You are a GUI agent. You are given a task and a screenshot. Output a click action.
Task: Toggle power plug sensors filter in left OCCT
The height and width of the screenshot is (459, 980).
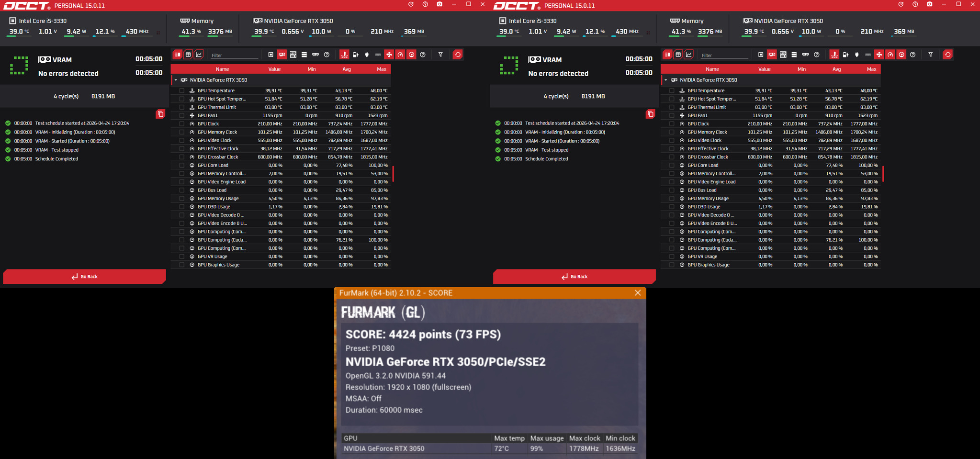367,55
